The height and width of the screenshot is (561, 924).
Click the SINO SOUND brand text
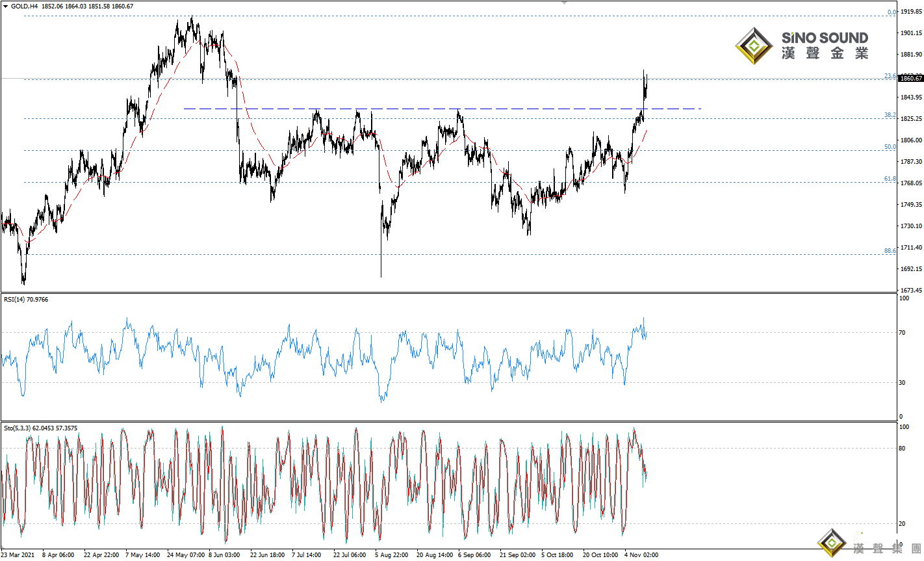[x=825, y=38]
